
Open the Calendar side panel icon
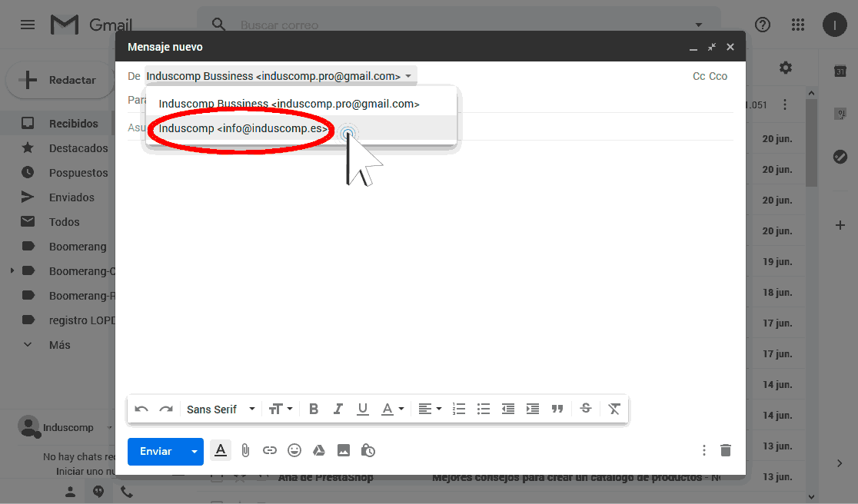tap(840, 71)
